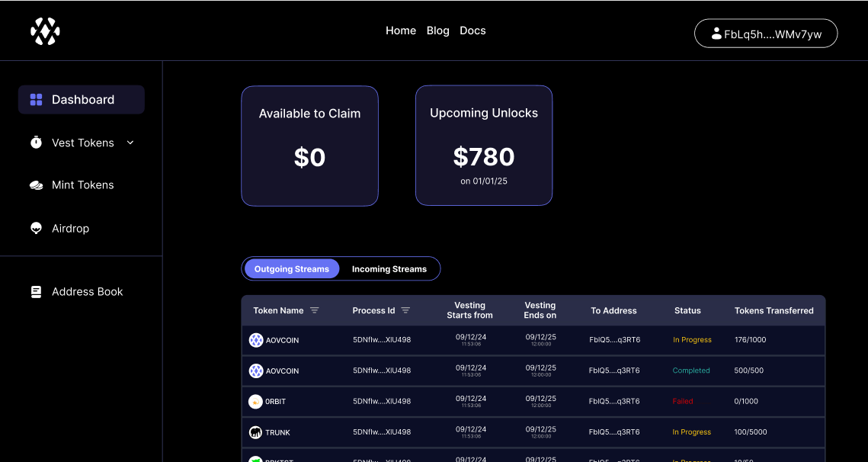Click the AOVCOIN token logo in first row
Screen dimensions: 868x462
(x=255, y=340)
